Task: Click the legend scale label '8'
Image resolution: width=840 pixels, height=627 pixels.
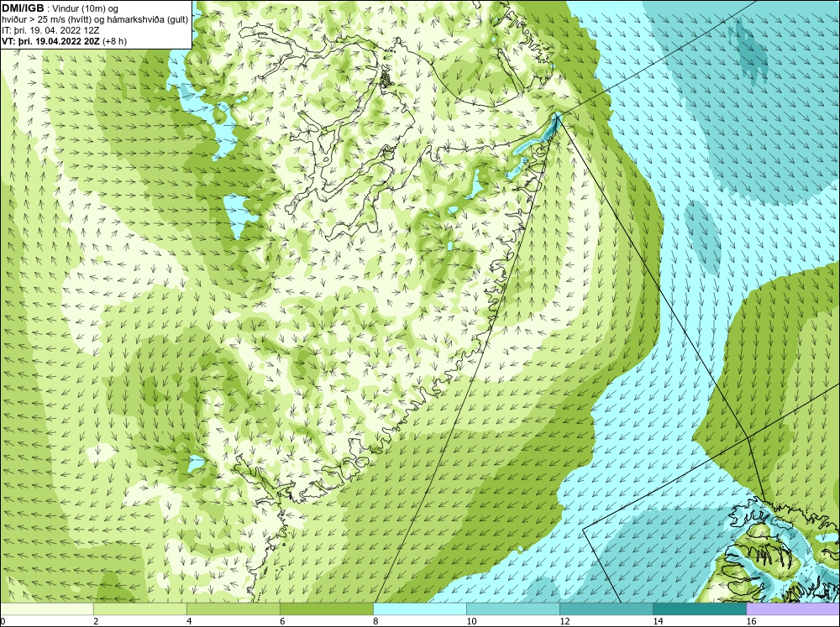Action: click(x=375, y=621)
